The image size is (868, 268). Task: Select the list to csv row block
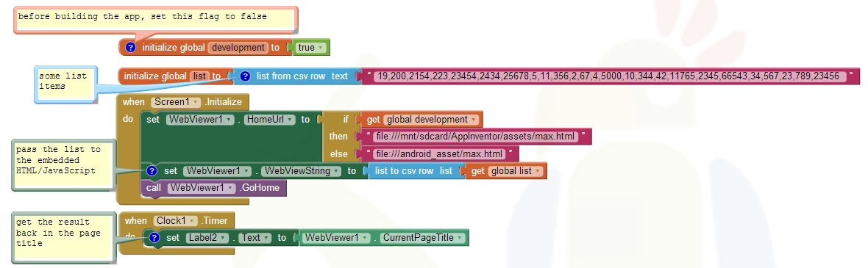tap(413, 171)
